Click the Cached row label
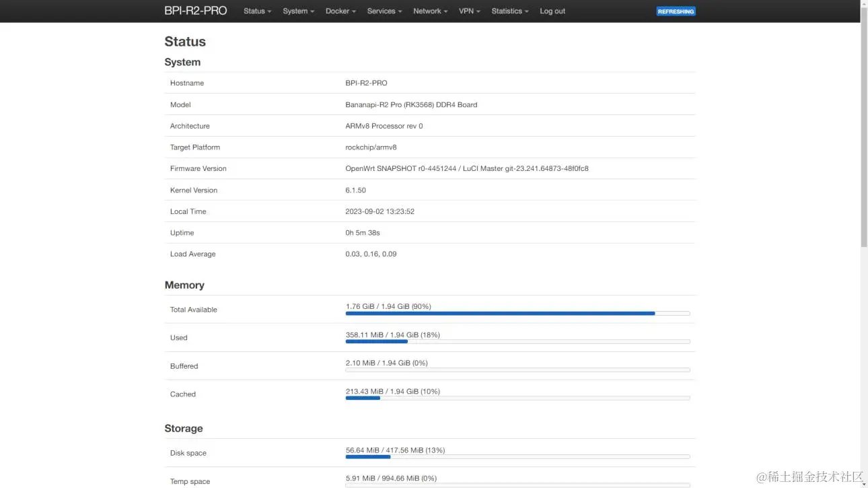The image size is (868, 488). pyautogui.click(x=183, y=395)
